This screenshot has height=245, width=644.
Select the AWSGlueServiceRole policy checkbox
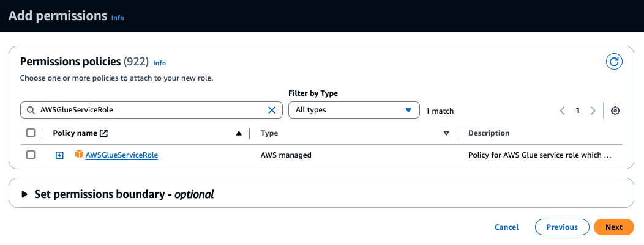click(x=31, y=155)
